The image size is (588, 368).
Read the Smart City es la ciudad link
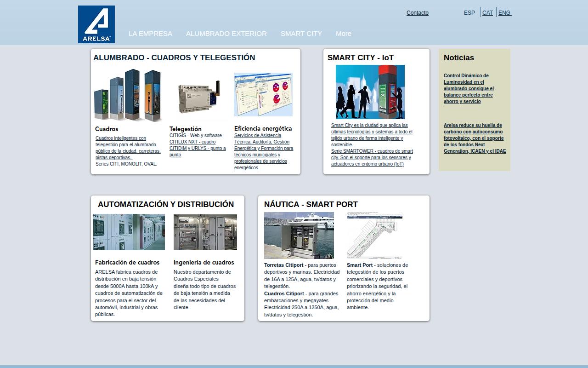[x=372, y=135]
